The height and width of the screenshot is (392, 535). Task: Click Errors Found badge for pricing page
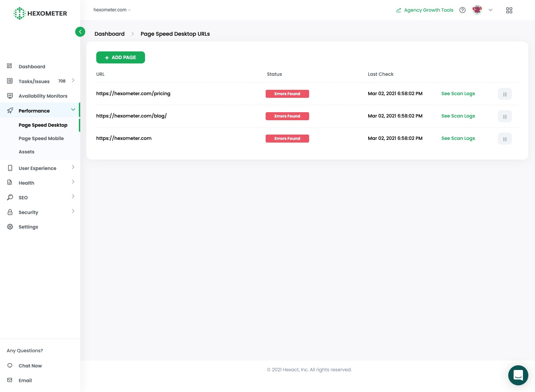[287, 94]
